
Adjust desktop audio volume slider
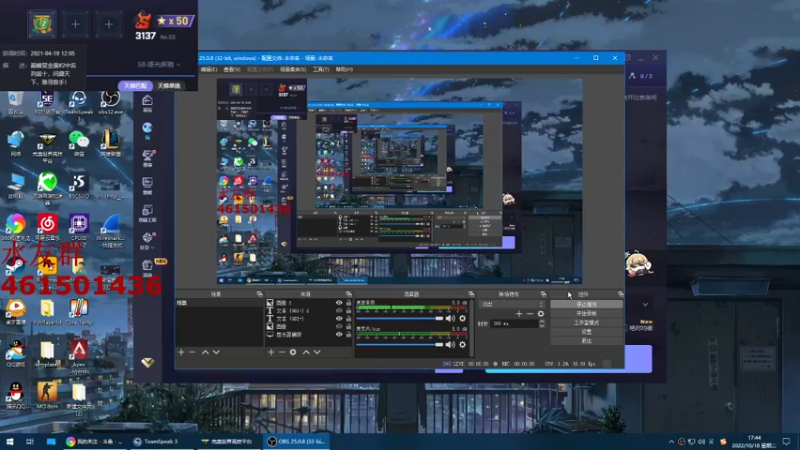399,318
